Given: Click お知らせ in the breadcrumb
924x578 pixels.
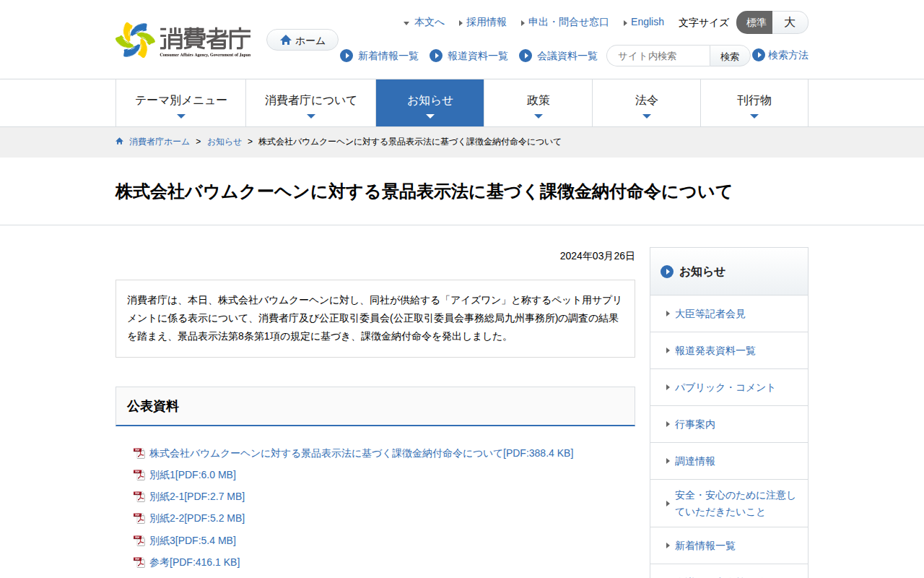Looking at the screenshot, I should [225, 142].
